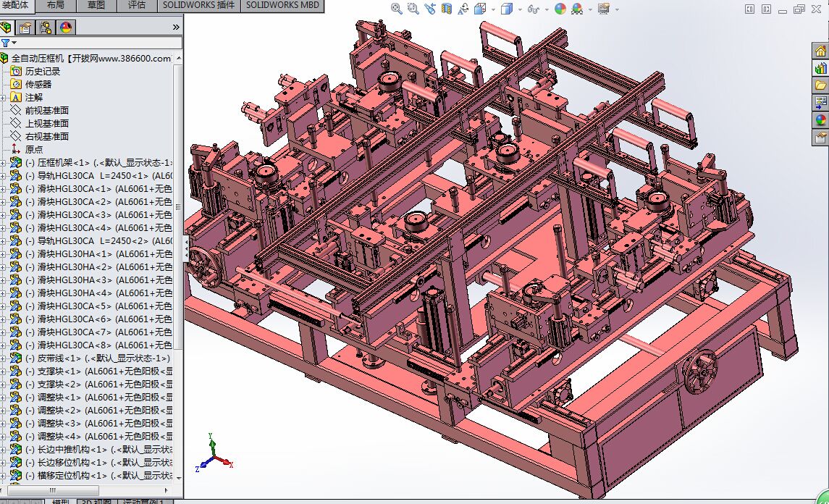Click the Zoom to Fit magnifier icon

coord(397,9)
